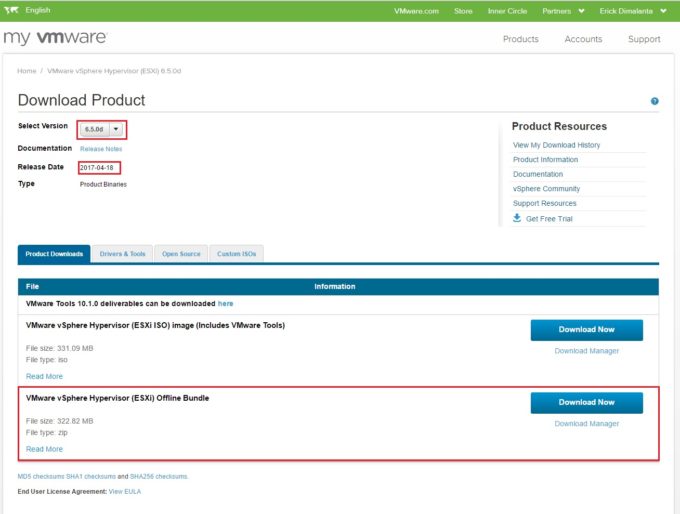
Task: Click Read More under Offline Bundle
Action: pyautogui.click(x=44, y=449)
